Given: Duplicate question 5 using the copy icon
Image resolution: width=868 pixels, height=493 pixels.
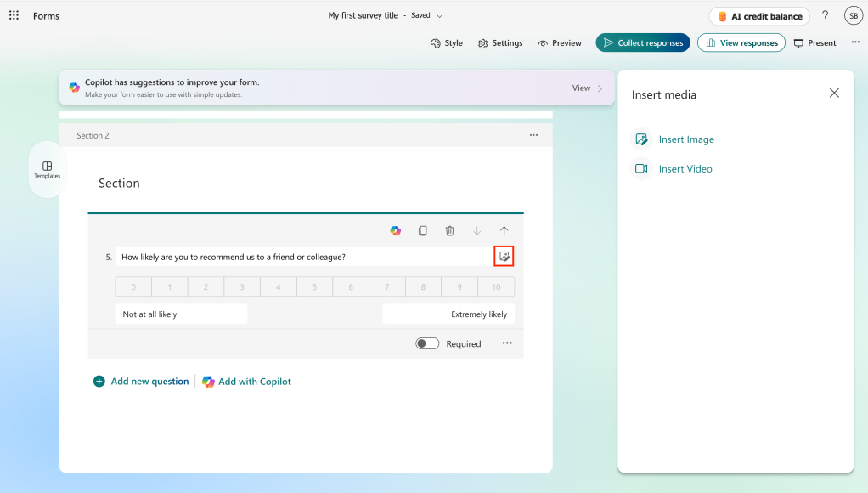Looking at the screenshot, I should 422,230.
